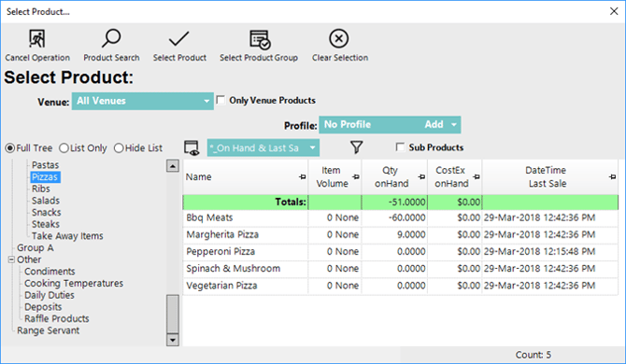Click the grid view eye icon
Screen dimensions: 626x364
point(192,147)
